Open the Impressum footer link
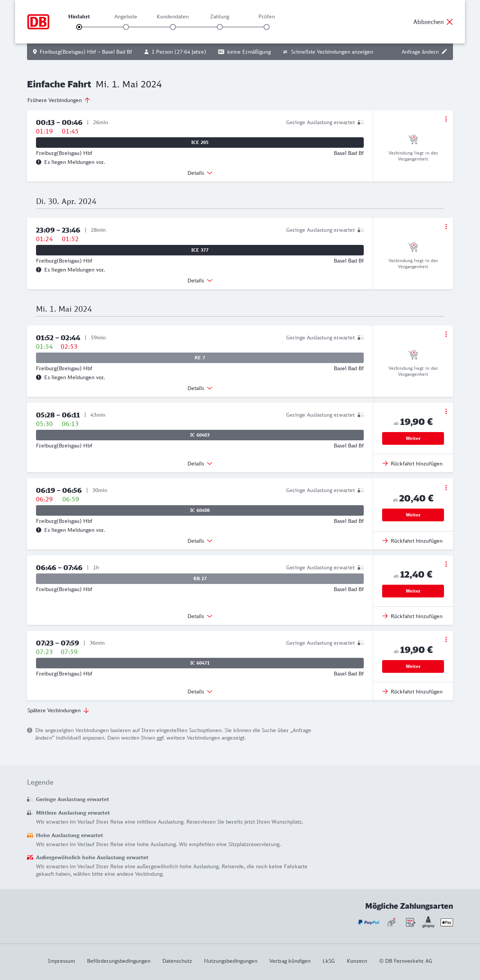This screenshot has height=980, width=480. click(61, 960)
